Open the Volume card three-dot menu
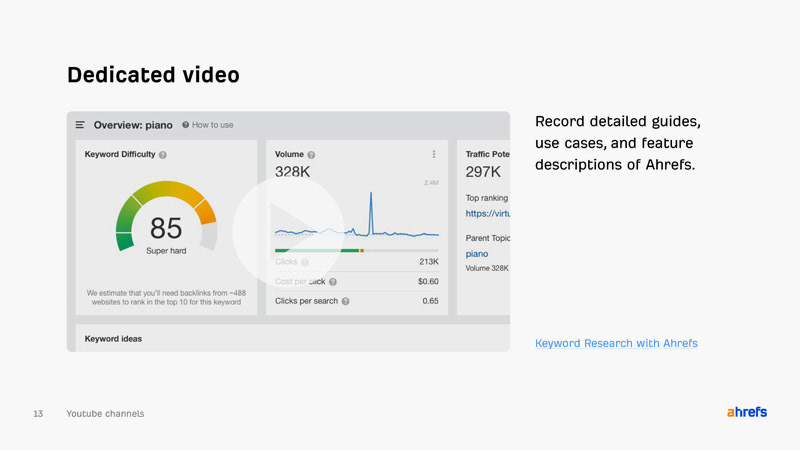 click(434, 154)
